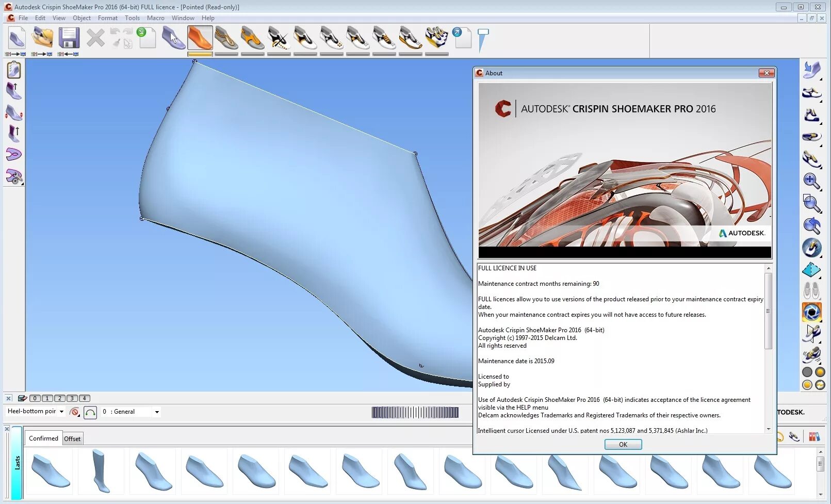The image size is (831, 504).
Task: Open the Edit menu
Action: tap(40, 18)
